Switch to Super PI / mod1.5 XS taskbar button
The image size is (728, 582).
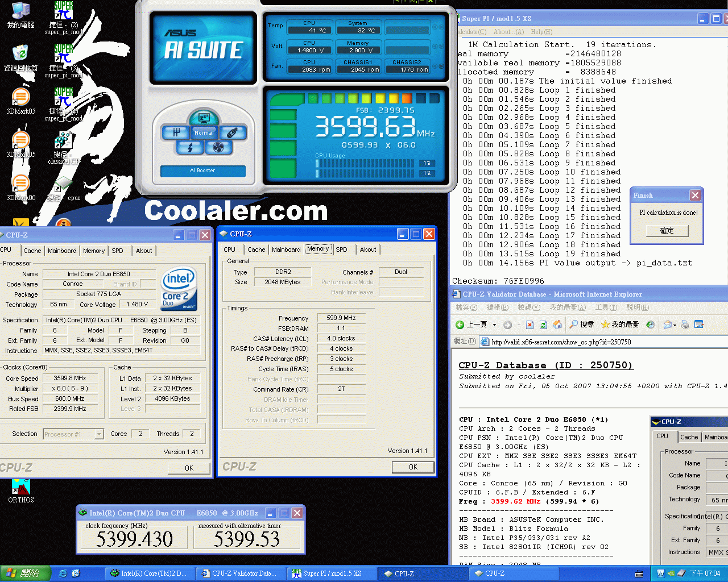pyautogui.click(x=332, y=573)
